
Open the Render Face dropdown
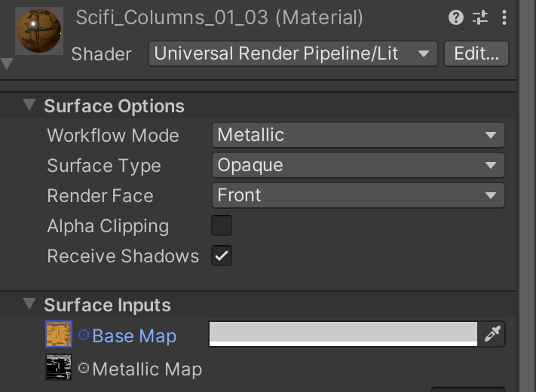pos(358,195)
